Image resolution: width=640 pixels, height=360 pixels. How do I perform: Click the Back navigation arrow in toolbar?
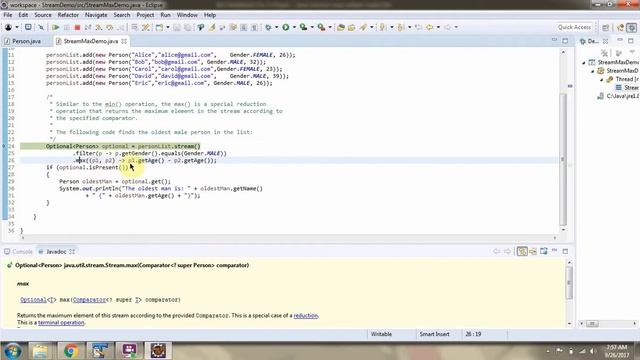click(x=429, y=27)
